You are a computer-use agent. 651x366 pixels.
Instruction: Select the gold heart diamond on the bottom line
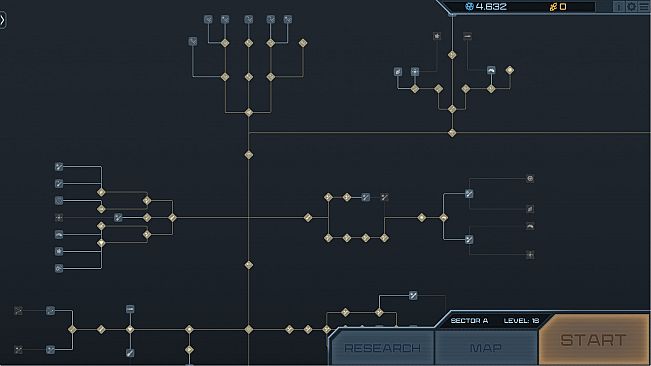130,329
